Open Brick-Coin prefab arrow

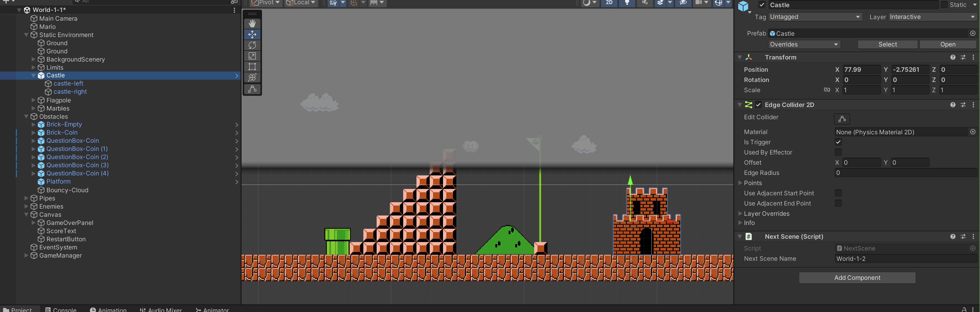(x=237, y=133)
